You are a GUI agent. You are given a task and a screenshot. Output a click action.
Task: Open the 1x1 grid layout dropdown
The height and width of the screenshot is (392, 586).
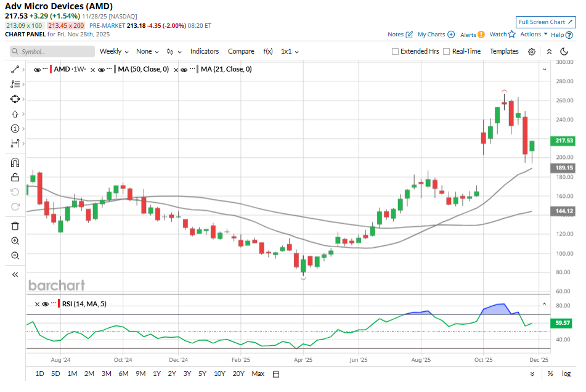tap(290, 52)
